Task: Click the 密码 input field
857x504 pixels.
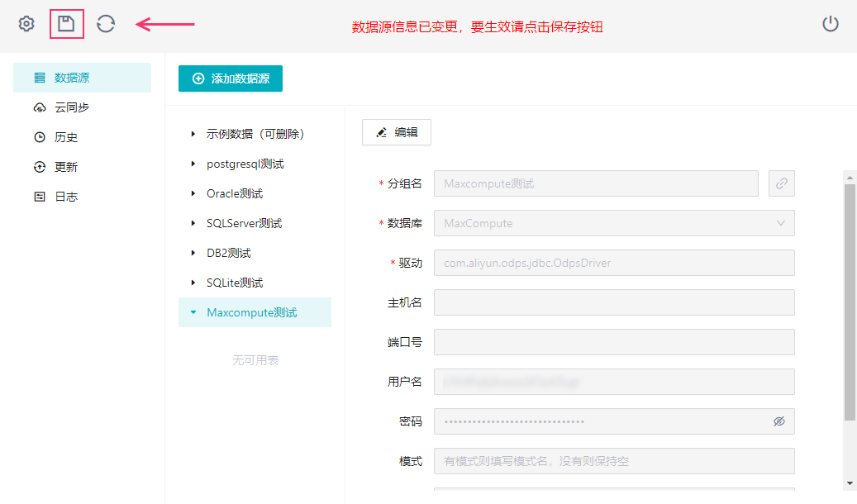Action: coord(614,421)
